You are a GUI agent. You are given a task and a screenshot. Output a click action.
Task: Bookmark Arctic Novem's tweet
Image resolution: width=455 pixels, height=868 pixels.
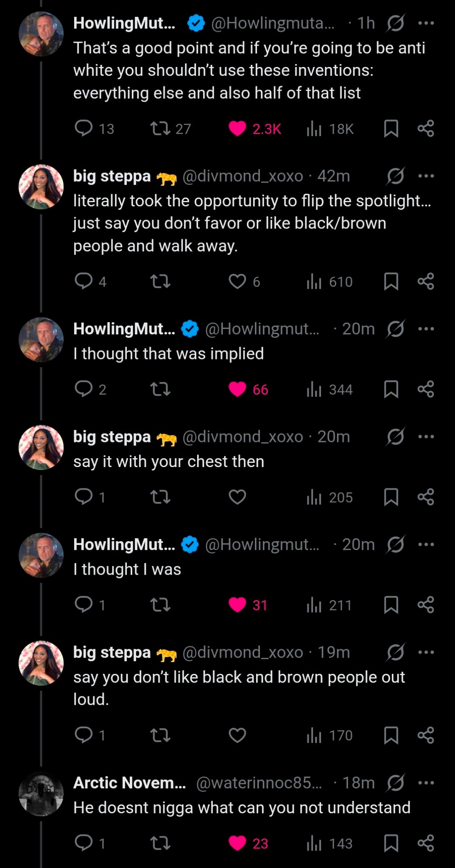point(391,843)
